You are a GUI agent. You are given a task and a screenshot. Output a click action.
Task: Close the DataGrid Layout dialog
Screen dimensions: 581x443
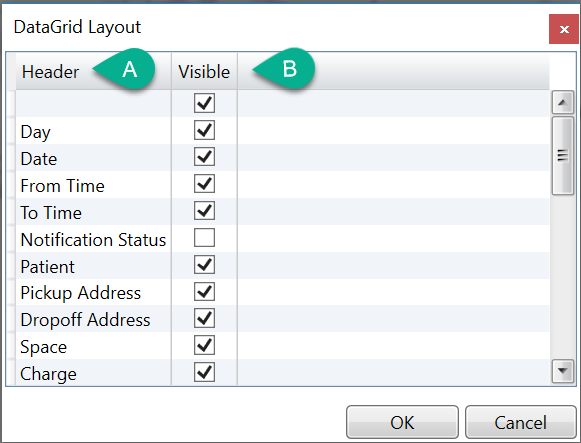coord(564,29)
